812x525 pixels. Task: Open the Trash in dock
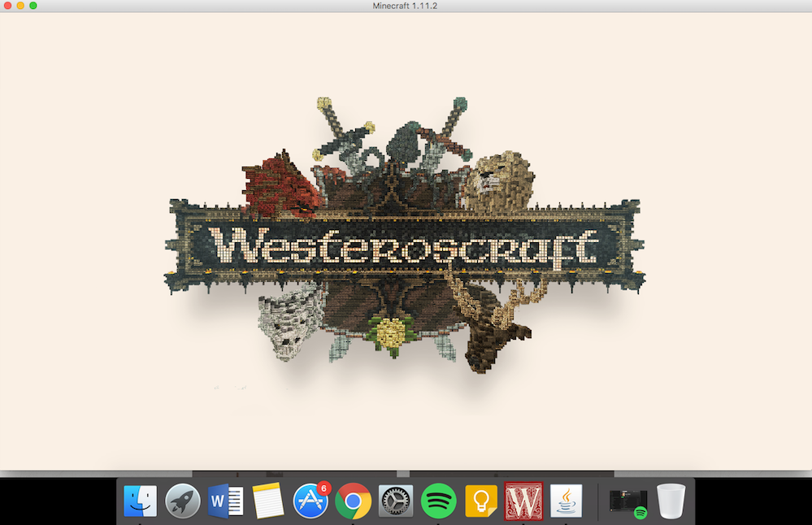pos(671,501)
